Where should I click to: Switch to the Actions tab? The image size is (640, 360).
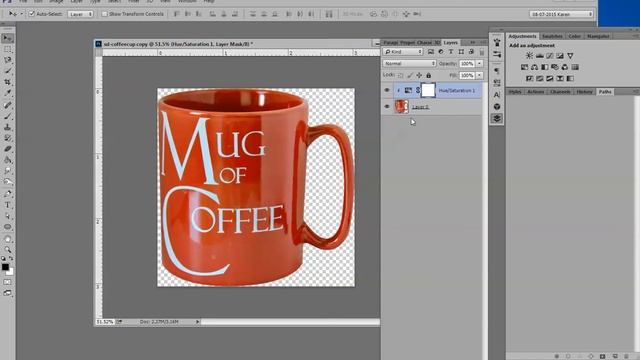tap(536, 92)
